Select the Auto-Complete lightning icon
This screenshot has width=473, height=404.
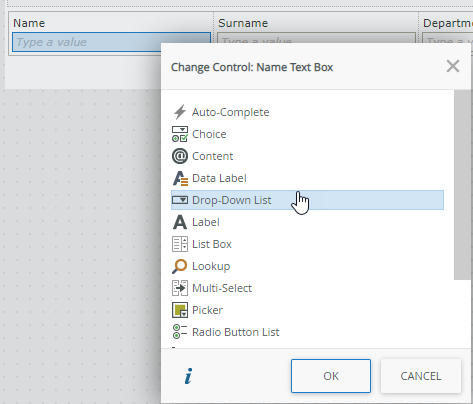(180, 112)
